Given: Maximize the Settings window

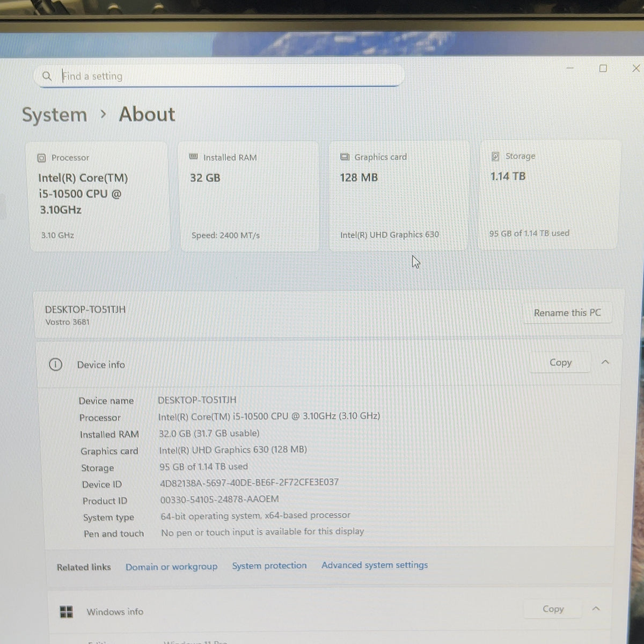Looking at the screenshot, I should [603, 68].
